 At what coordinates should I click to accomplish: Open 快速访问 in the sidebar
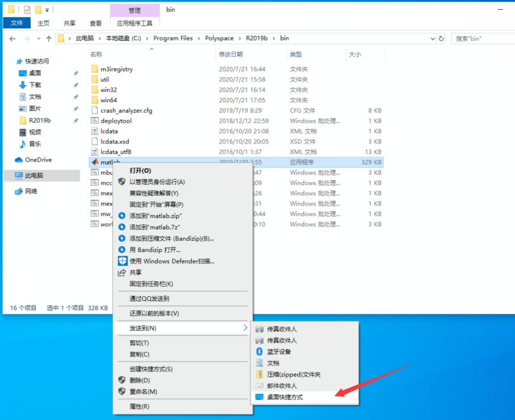[x=37, y=61]
